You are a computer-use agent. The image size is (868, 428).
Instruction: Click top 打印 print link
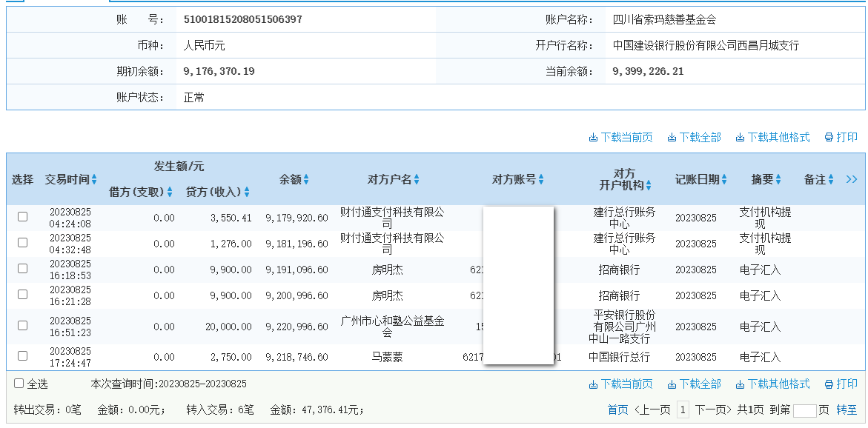click(x=841, y=137)
